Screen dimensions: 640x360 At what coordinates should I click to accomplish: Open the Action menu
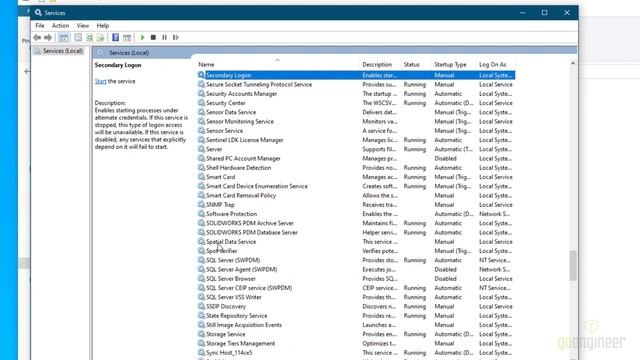pos(60,25)
